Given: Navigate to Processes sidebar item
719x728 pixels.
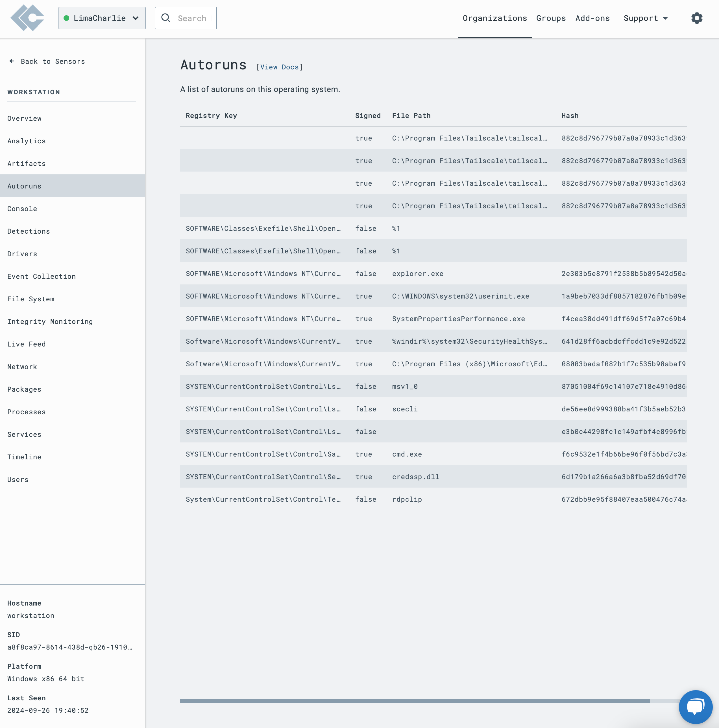Looking at the screenshot, I should pos(26,411).
